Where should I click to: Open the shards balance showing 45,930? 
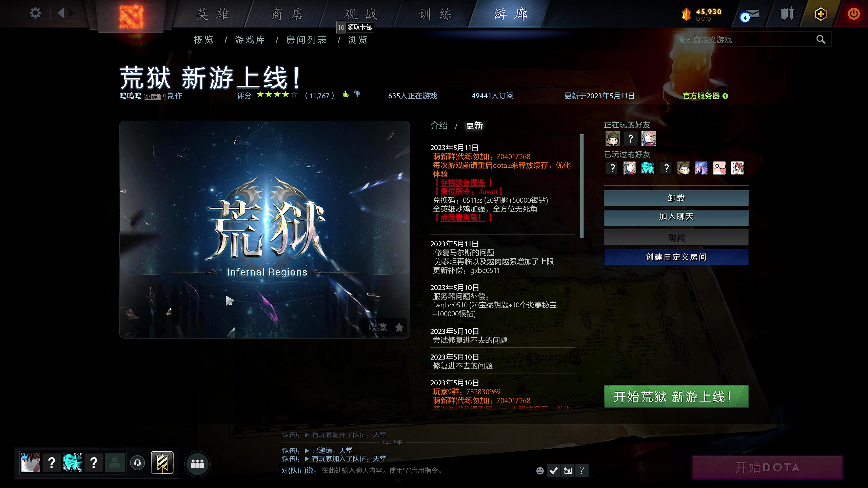702,14
